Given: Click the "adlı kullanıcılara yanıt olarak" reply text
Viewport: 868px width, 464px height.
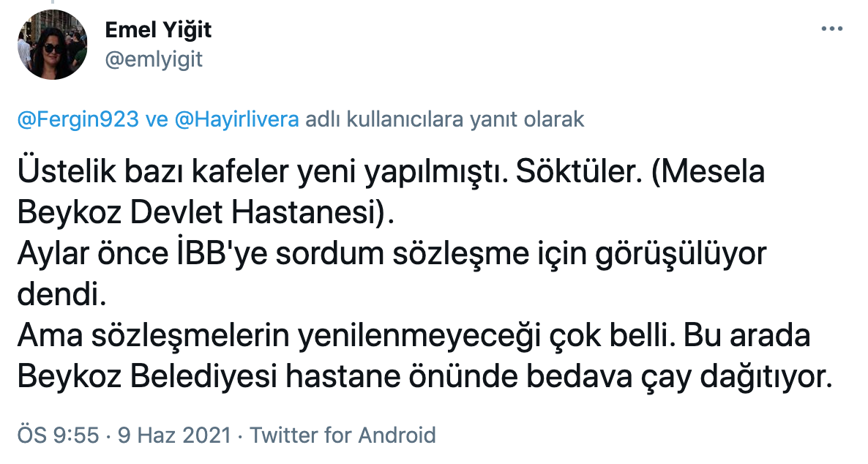Looking at the screenshot, I should pyautogui.click(x=445, y=120).
